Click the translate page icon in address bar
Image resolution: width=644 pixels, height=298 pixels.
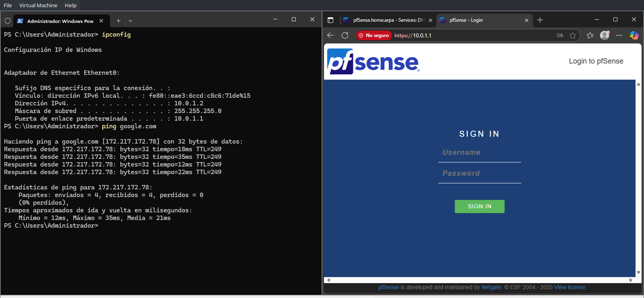point(560,35)
